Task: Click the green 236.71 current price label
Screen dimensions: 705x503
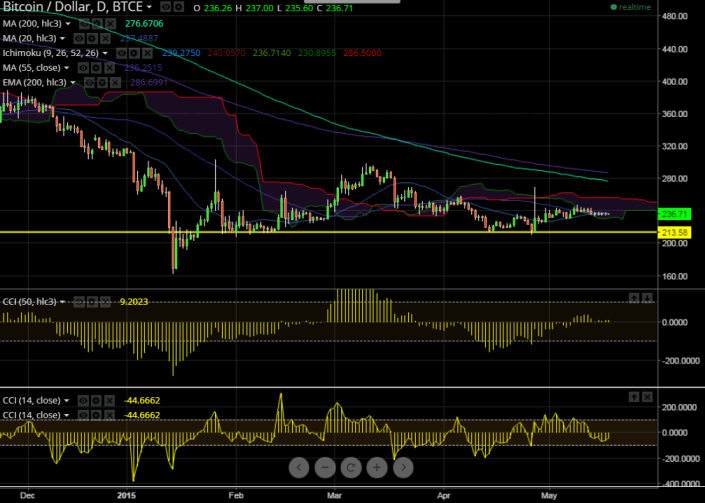Action: pyautogui.click(x=674, y=214)
